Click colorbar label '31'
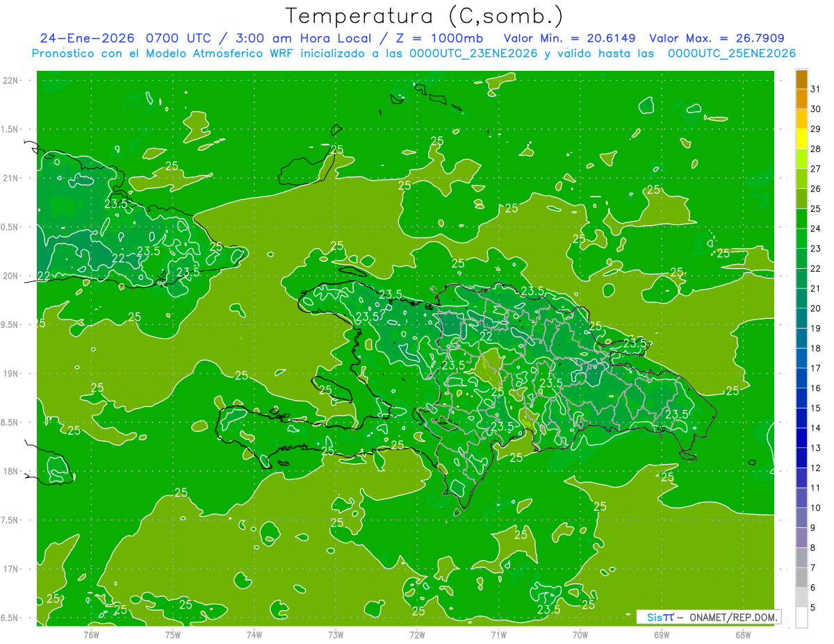 coord(815,89)
